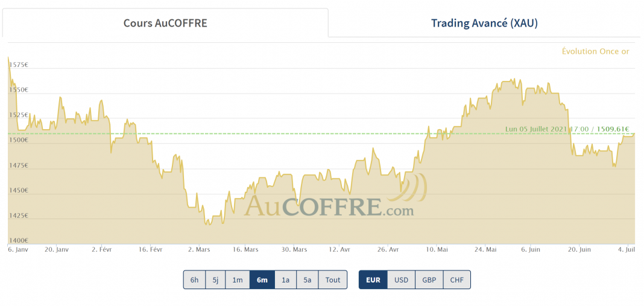Select the 6m time range
644x306 pixels.
pos(262,279)
